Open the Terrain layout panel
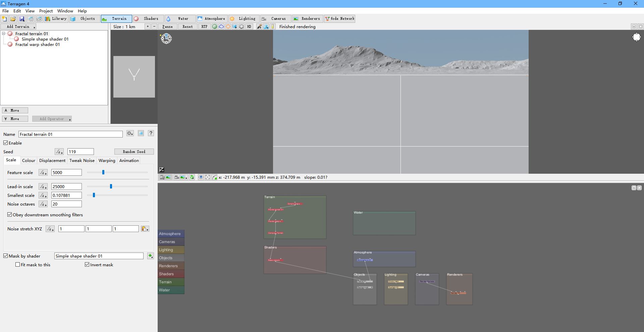Viewport: 644px width, 332px height. click(116, 19)
